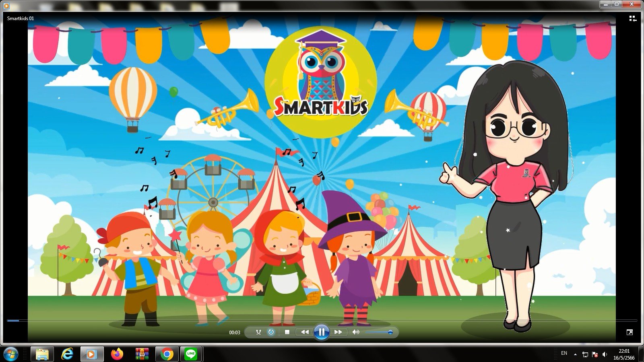644x362 pixels.
Task: Close the Windows Media Player window
Action: (632, 4)
